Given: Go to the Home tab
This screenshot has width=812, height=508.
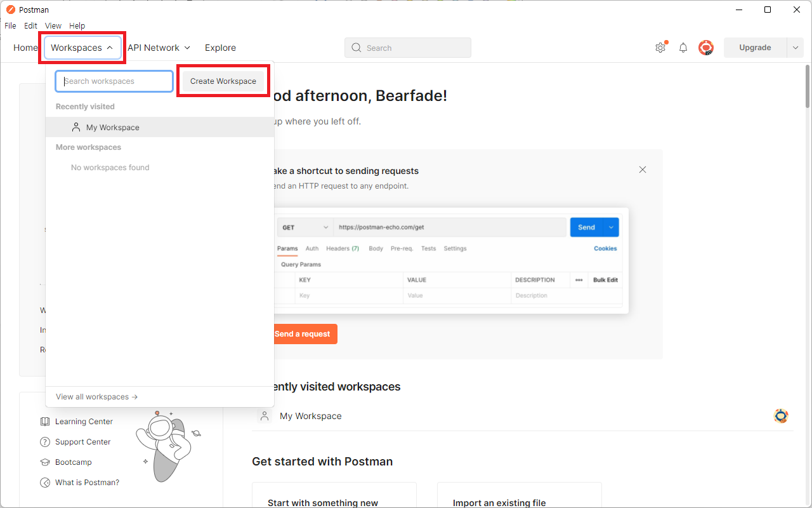Looking at the screenshot, I should (25, 48).
